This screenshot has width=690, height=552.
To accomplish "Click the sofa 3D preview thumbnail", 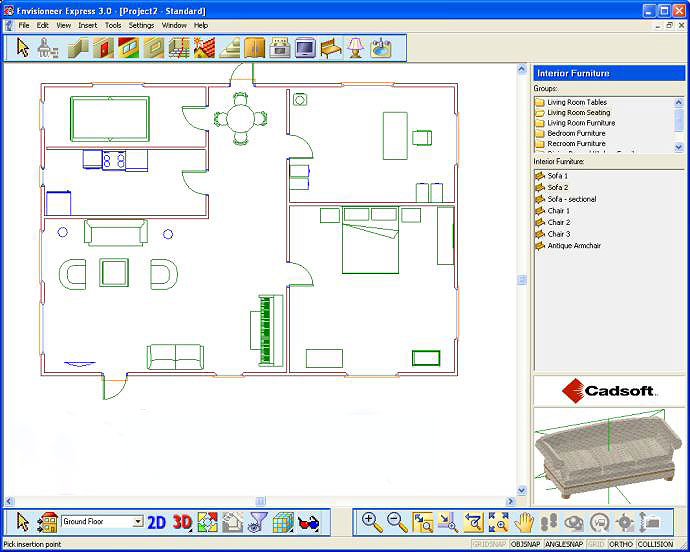I will 609,456.
